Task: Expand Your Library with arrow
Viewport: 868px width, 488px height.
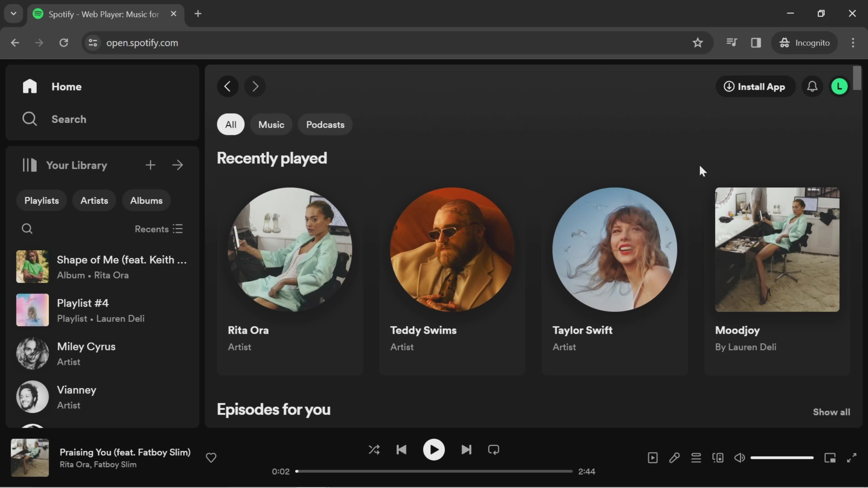Action: (x=178, y=165)
